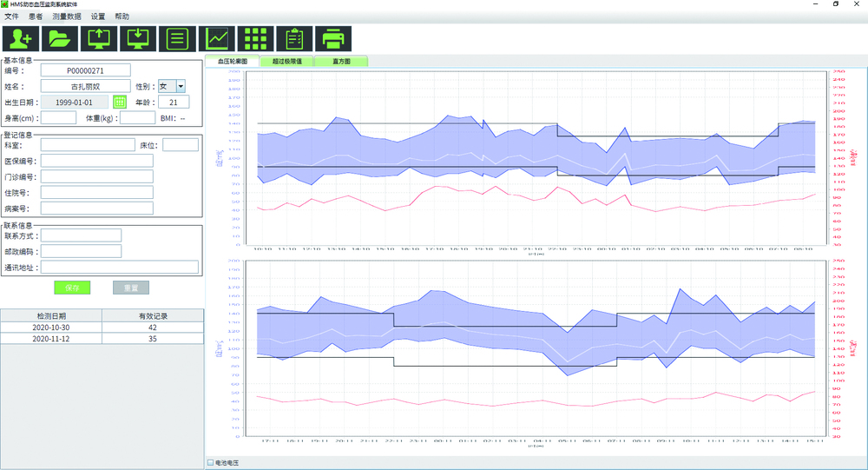868x470 pixels.
Task: Open the grid view toolbar icon
Action: pyautogui.click(x=255, y=39)
